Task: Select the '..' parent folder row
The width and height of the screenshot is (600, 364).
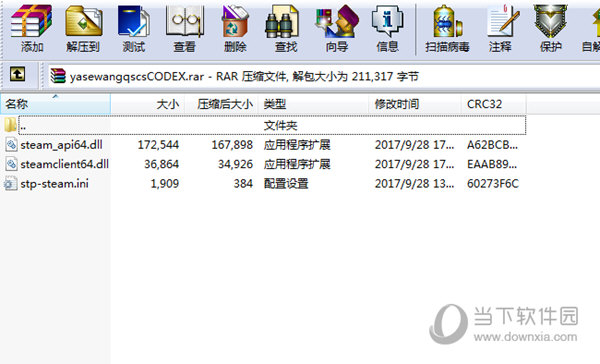Action: (x=272, y=125)
